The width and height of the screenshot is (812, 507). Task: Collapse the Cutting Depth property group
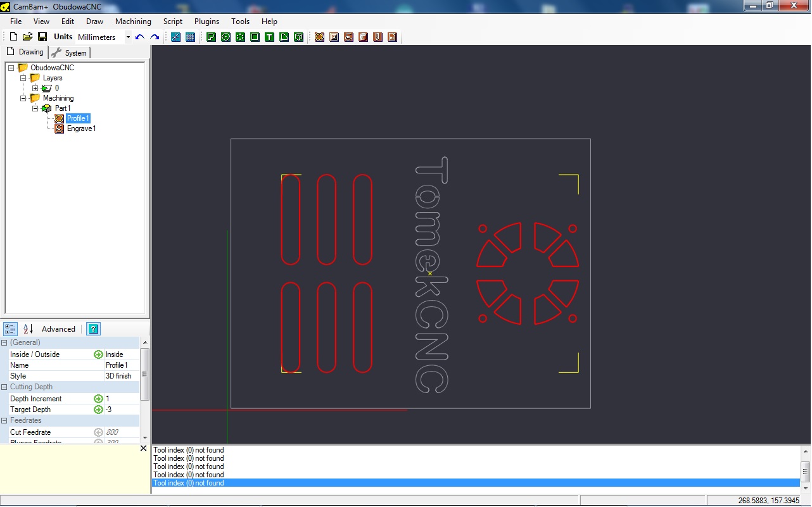4,387
